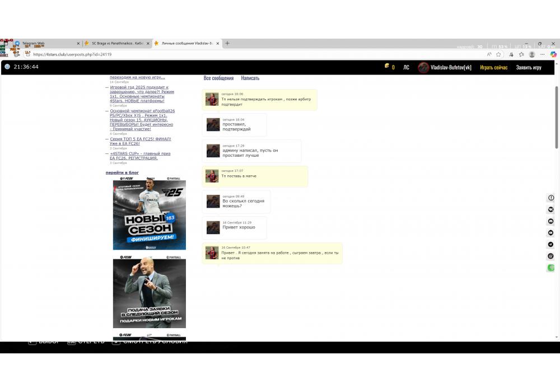Click the Играть сейчас link

coord(493,67)
